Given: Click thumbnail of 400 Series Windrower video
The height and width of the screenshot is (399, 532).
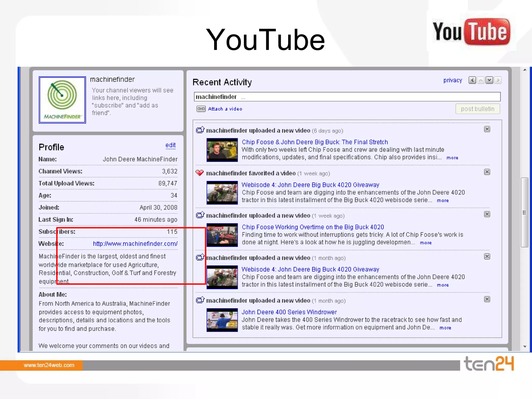Looking at the screenshot, I should click(222, 320).
